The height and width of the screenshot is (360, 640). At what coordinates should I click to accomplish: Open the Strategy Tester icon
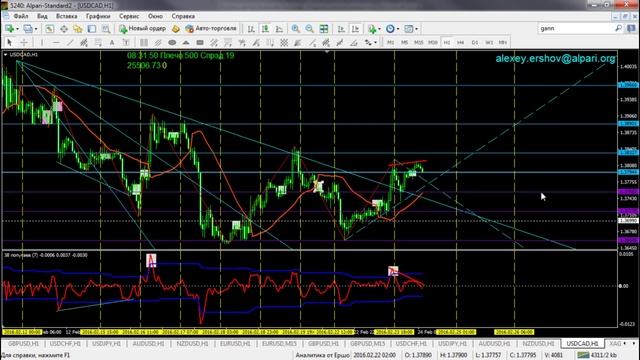click(x=106, y=29)
